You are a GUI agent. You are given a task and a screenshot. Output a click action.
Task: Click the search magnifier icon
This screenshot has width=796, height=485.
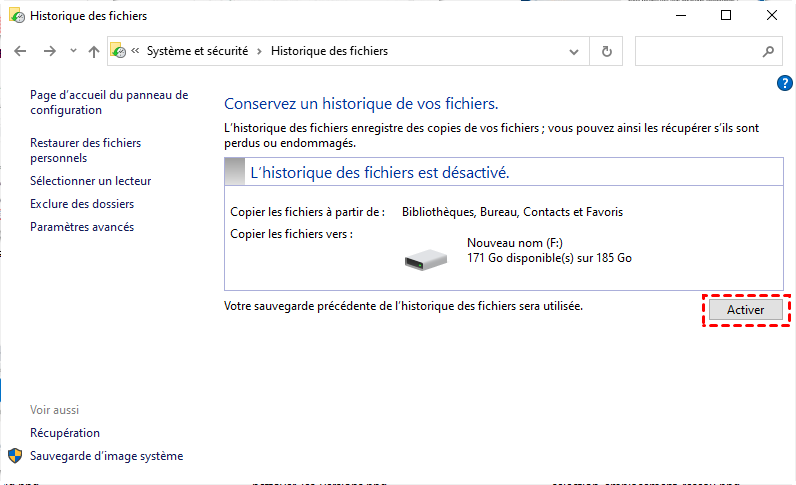point(768,51)
